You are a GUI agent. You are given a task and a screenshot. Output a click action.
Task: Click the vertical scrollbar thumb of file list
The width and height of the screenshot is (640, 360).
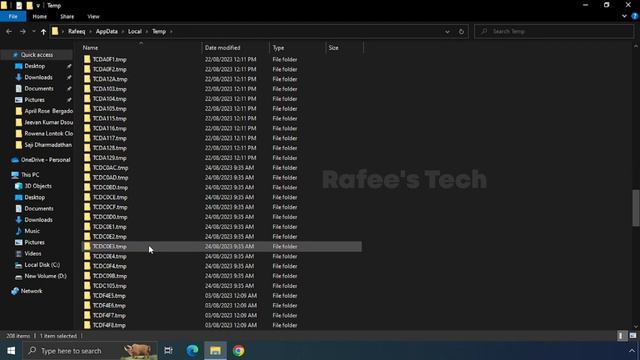pos(636,208)
